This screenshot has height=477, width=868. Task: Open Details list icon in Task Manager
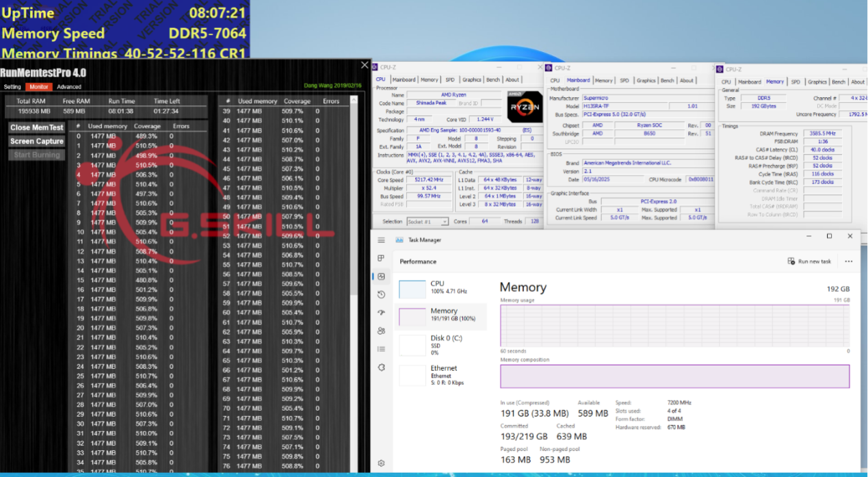tap(381, 349)
